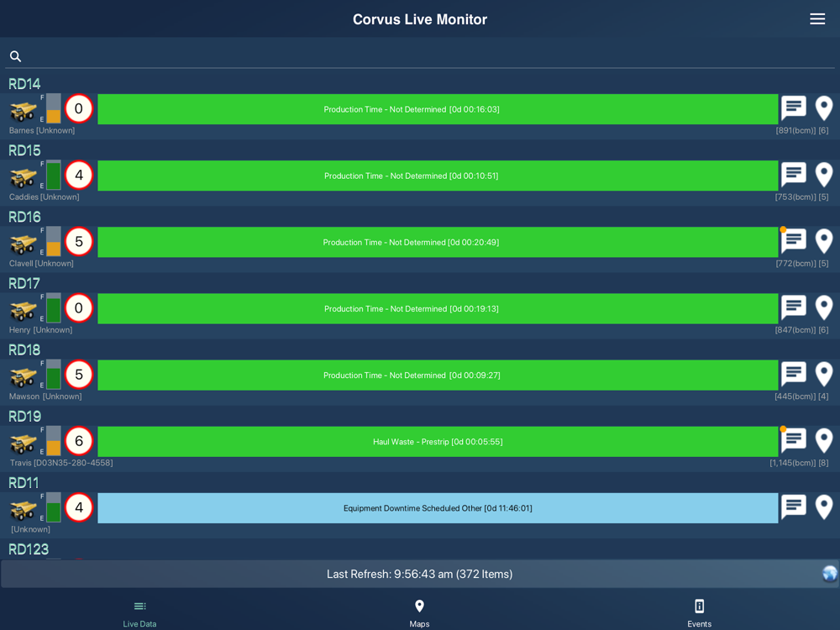Screen dimensions: 840x630
Task: Open RD19 messages with notification dot
Action: tap(794, 441)
